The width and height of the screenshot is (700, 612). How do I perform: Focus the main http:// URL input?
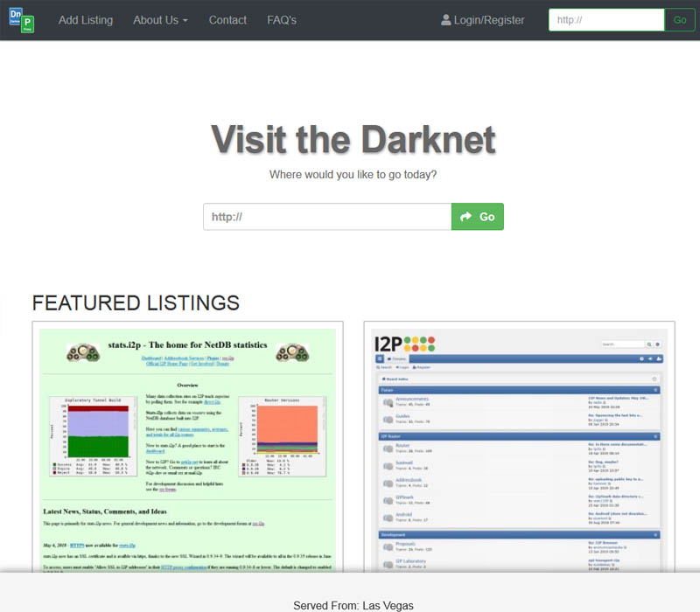pos(327,217)
